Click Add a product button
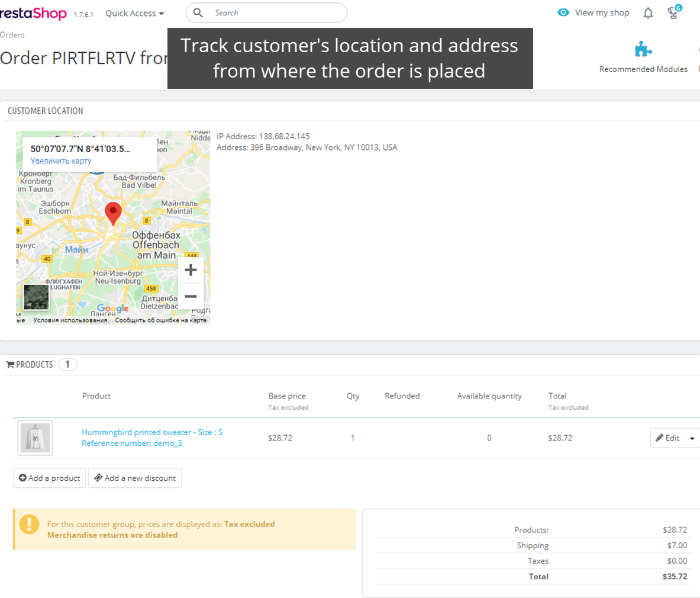This screenshot has width=700, height=598. pos(49,478)
